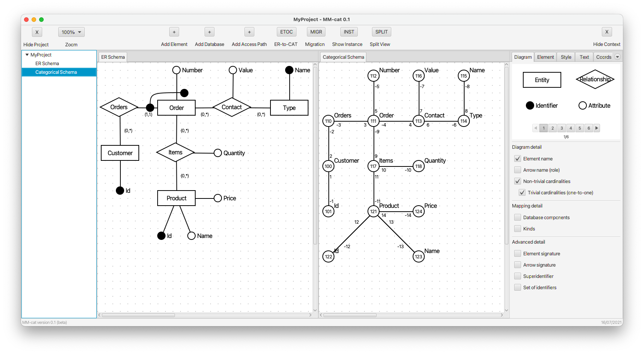Select the Quantity attribute circle in ER Schema
This screenshot has height=354, width=644.
218,153
